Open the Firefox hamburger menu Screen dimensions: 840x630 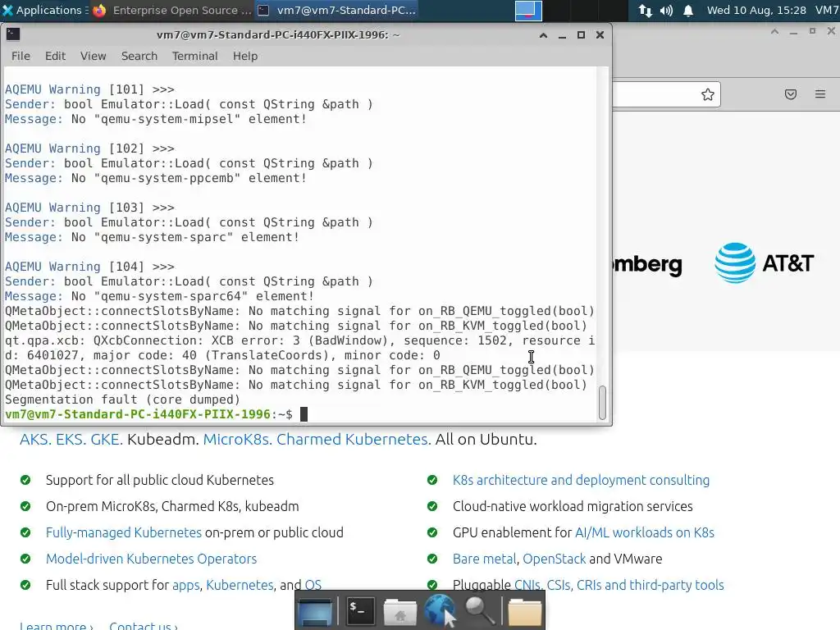pyautogui.click(x=820, y=94)
